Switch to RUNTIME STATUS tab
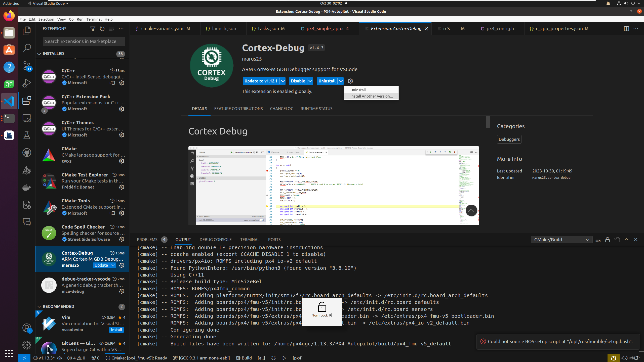This screenshot has width=644, height=362. tap(316, 109)
